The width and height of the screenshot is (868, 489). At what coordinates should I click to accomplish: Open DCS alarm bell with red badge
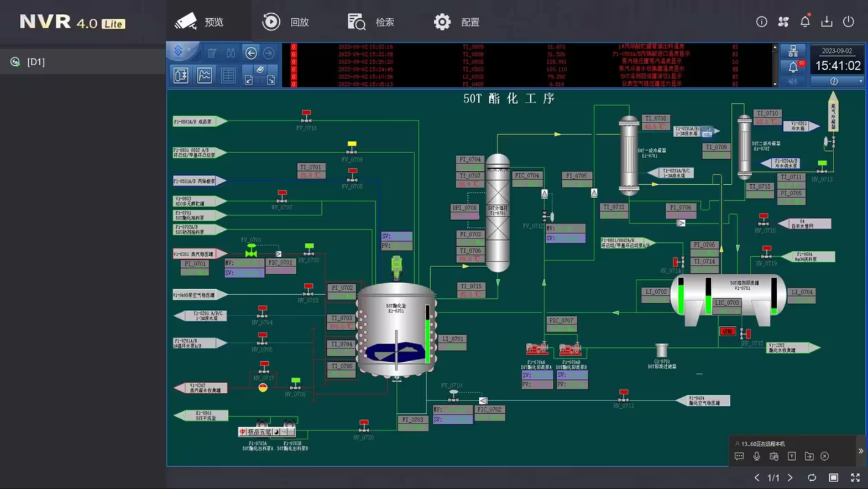(x=793, y=67)
